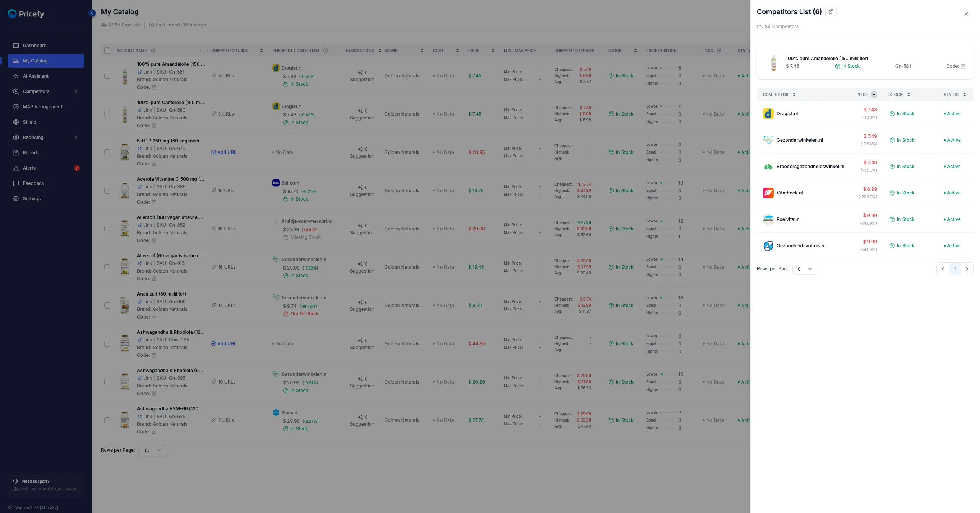Screen dimensions: 980x513
Task: Click the gear icon beside CHEAPEST COMPETITOR header
Action: click(325, 51)
